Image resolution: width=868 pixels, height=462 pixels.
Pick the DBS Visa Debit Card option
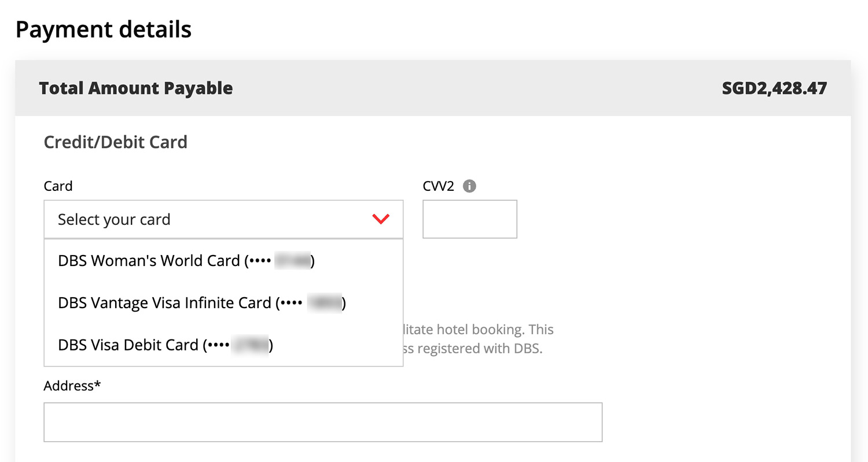(165, 345)
